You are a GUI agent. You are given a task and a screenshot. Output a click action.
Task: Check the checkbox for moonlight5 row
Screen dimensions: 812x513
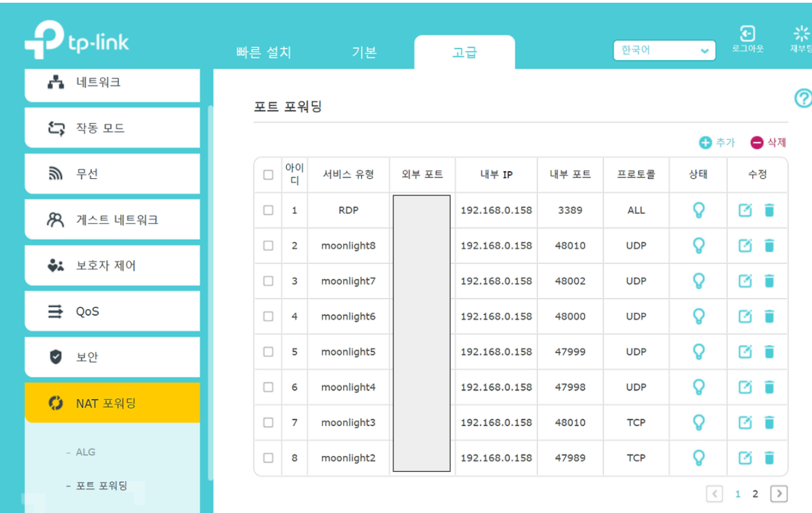[x=268, y=352]
